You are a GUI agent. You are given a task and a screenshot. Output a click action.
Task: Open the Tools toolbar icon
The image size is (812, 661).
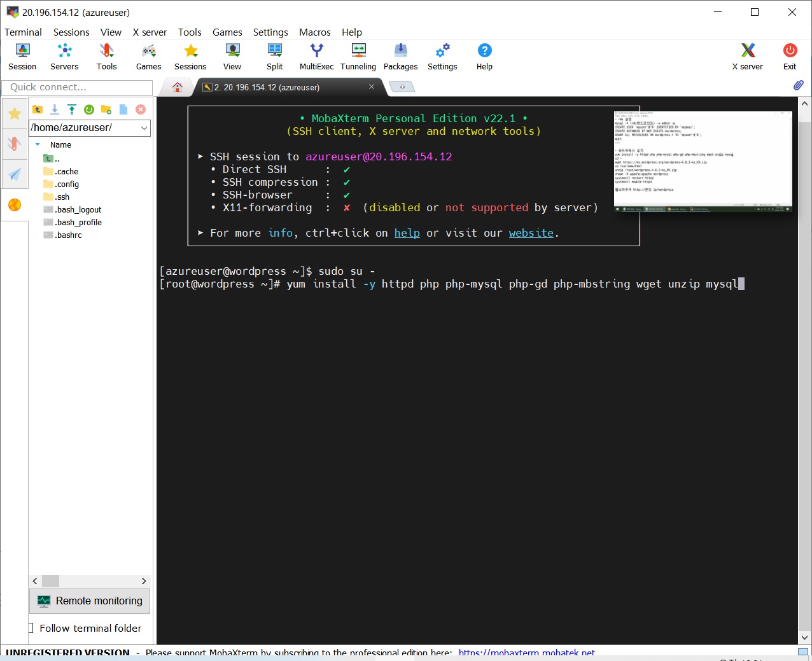click(x=106, y=57)
